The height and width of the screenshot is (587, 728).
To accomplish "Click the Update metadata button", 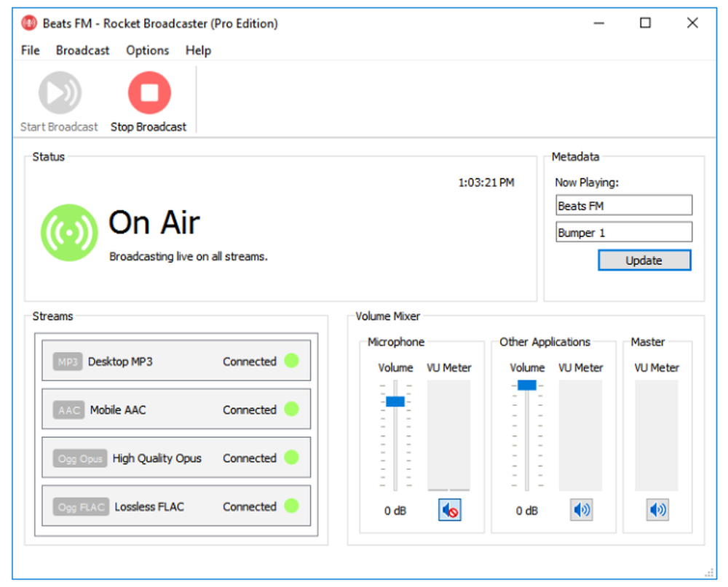I will pyautogui.click(x=644, y=260).
